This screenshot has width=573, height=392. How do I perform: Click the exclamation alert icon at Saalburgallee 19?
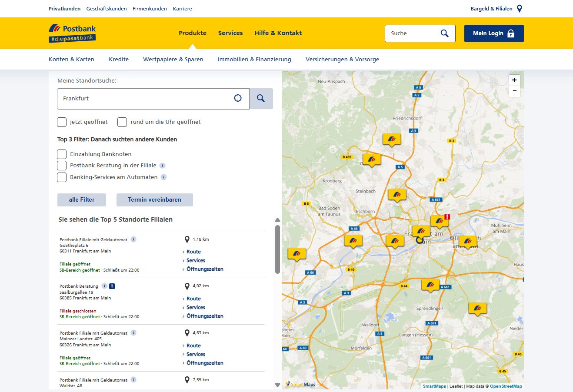112,286
